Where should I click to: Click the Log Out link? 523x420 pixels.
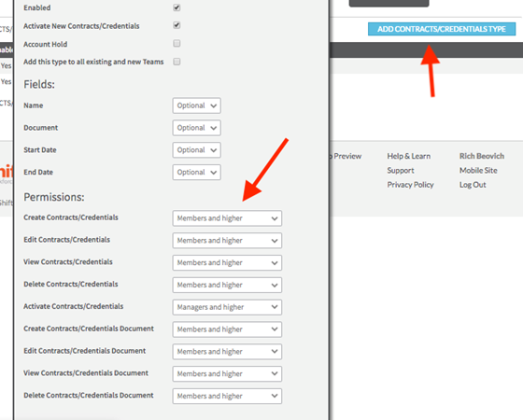pos(473,185)
